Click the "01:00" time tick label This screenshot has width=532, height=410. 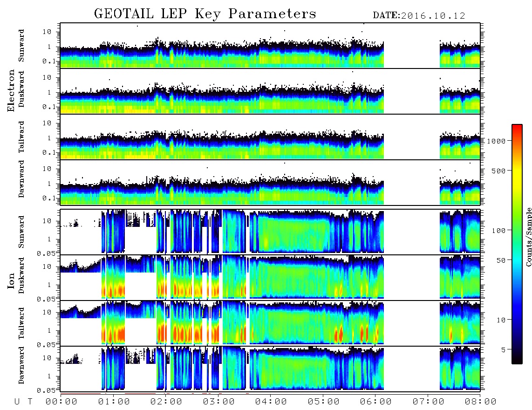(x=114, y=402)
